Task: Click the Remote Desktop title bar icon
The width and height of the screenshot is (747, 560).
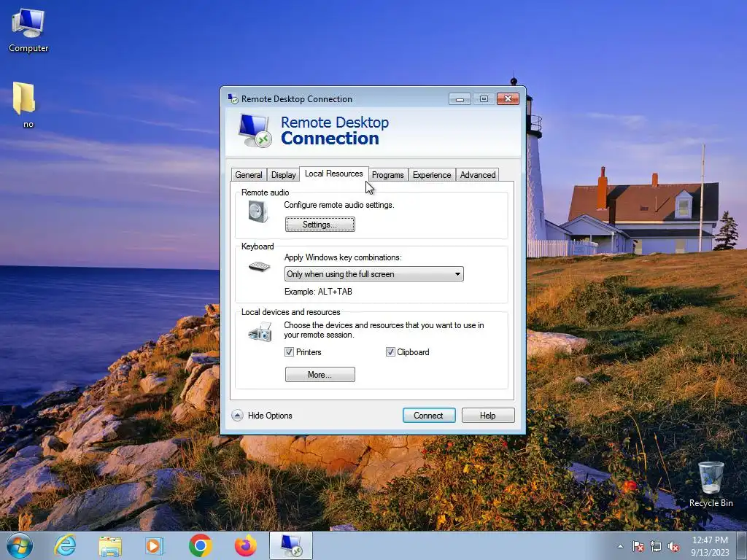Action: [x=233, y=98]
